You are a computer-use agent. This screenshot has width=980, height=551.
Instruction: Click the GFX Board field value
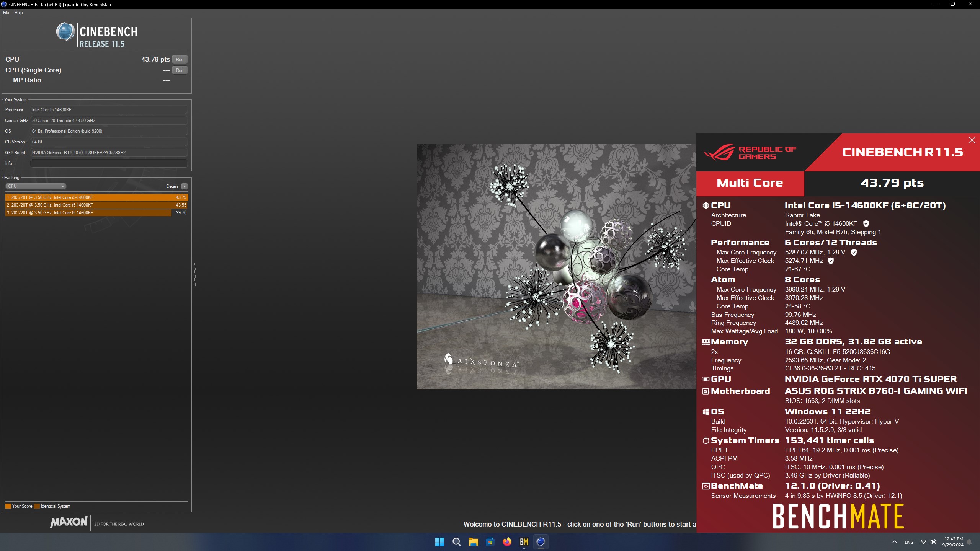coord(109,153)
